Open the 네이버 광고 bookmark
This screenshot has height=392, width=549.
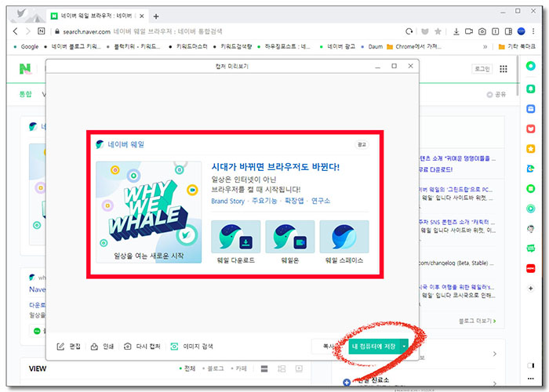(x=337, y=46)
